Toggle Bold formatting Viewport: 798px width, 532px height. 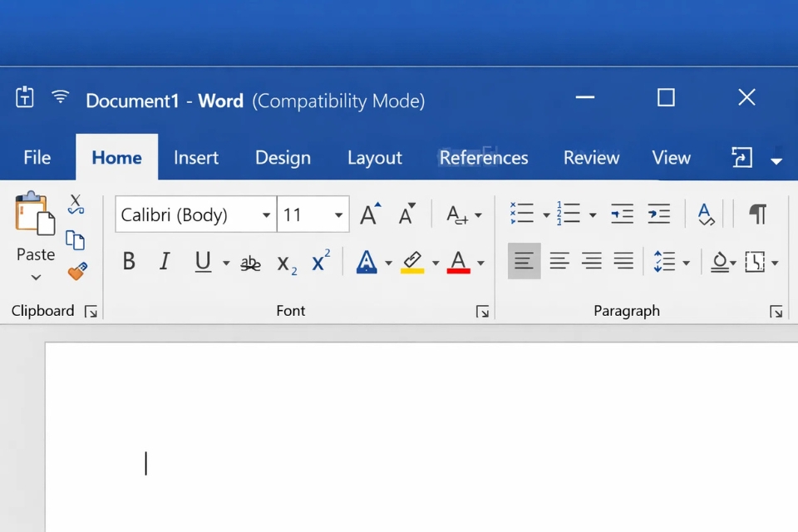(x=129, y=262)
